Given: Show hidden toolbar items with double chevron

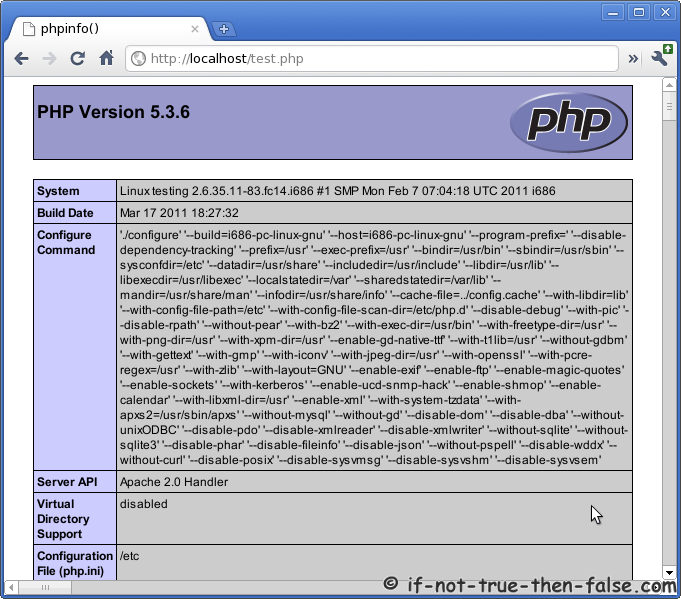Looking at the screenshot, I should pyautogui.click(x=633, y=58).
